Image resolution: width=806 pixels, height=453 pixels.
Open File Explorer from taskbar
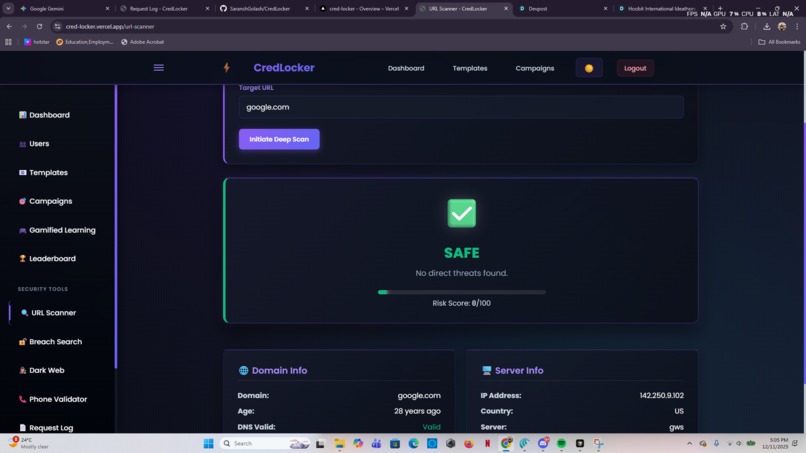coord(339,443)
